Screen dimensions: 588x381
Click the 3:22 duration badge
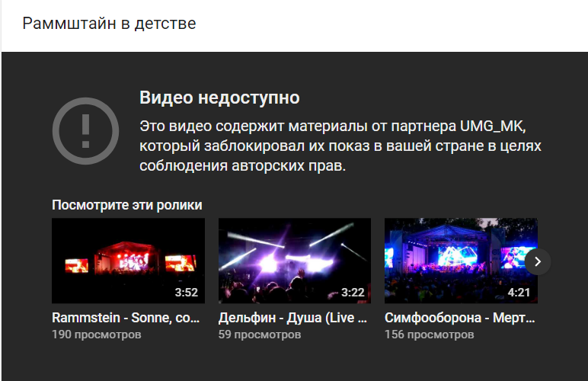(353, 292)
